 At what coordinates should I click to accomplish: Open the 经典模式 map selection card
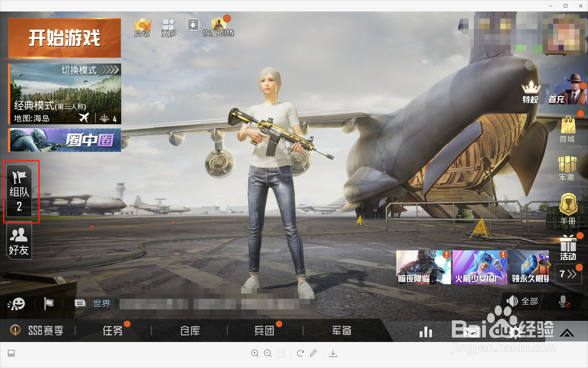tap(65, 94)
